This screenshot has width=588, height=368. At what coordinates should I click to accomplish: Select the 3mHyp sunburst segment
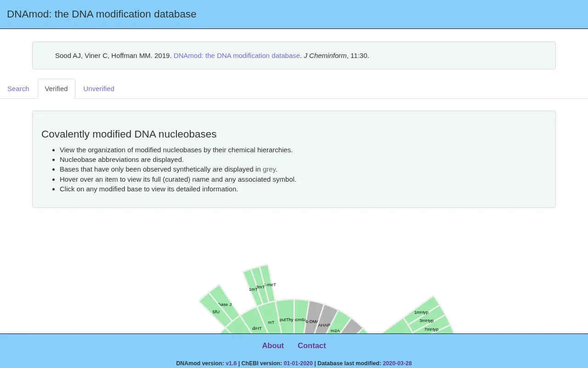click(x=427, y=319)
